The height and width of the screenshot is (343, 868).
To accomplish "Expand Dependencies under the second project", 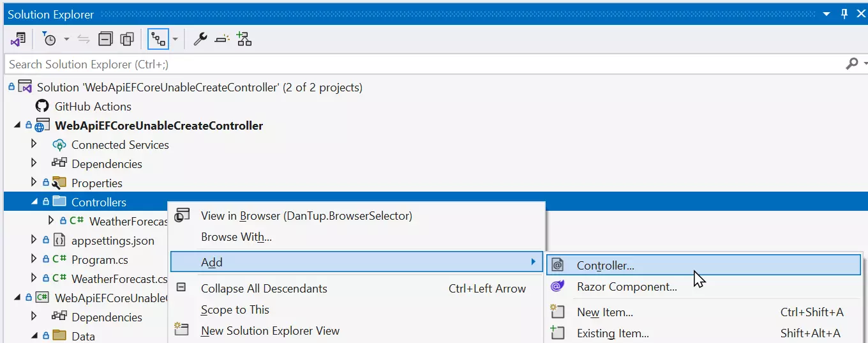I will coord(34,317).
